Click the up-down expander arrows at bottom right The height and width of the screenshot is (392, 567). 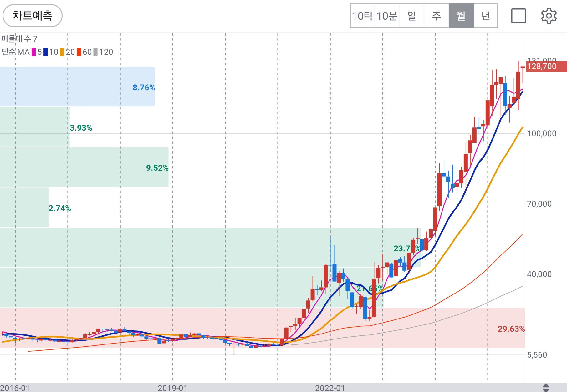546,388
